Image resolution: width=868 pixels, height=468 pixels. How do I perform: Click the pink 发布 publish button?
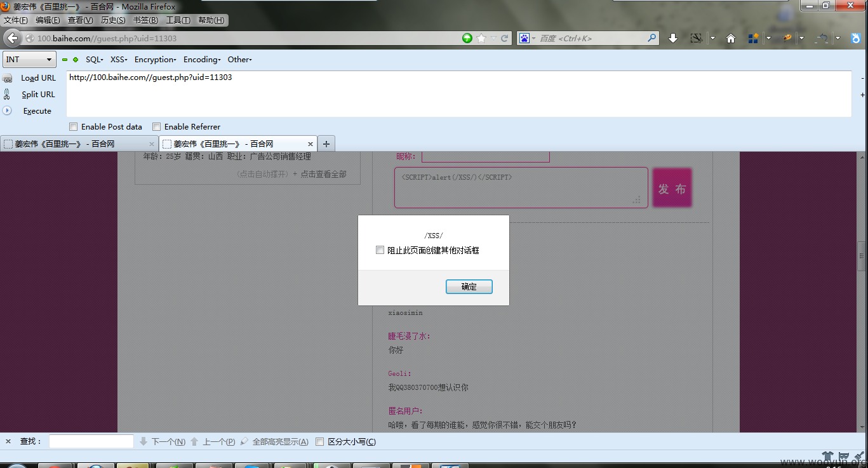pos(672,189)
